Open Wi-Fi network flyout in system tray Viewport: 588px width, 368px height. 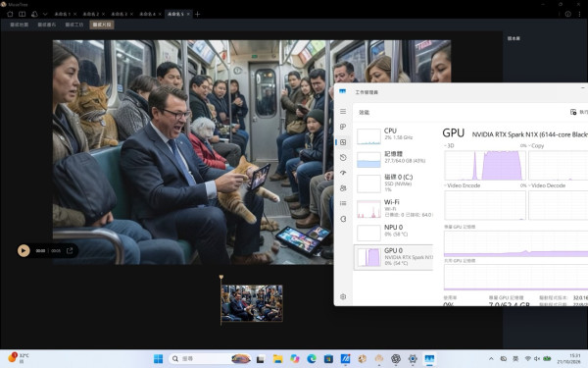(527, 359)
